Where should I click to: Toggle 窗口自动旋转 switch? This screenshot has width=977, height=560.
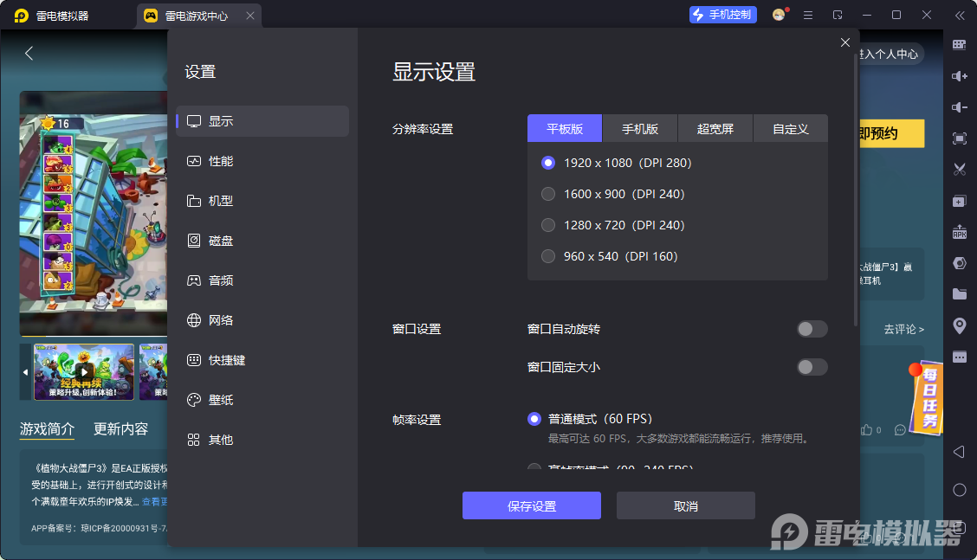(x=812, y=329)
